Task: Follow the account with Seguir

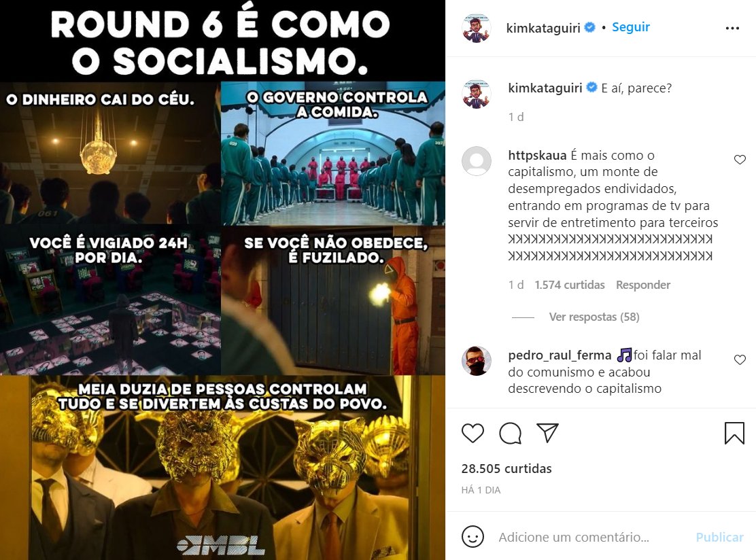Action: tap(631, 27)
